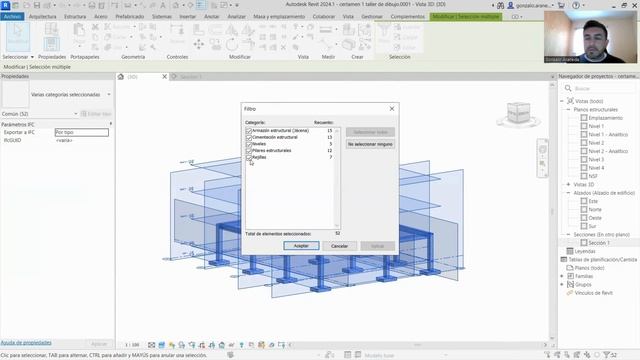Uncheck Armazón estructural (Jácena) checkbox
This screenshot has height=360, width=640.
[249, 131]
